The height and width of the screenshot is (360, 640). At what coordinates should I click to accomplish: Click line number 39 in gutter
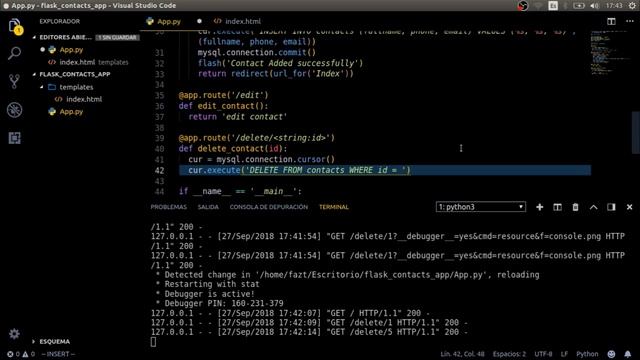[x=159, y=138]
